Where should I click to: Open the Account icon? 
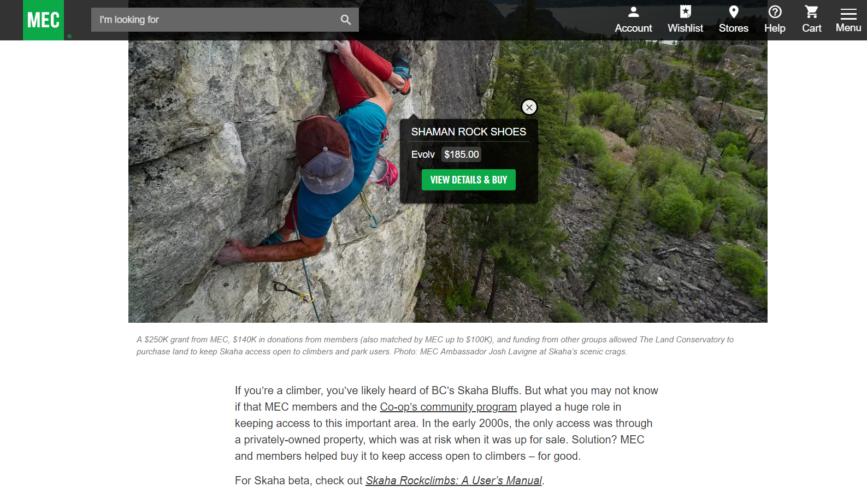pyautogui.click(x=633, y=11)
